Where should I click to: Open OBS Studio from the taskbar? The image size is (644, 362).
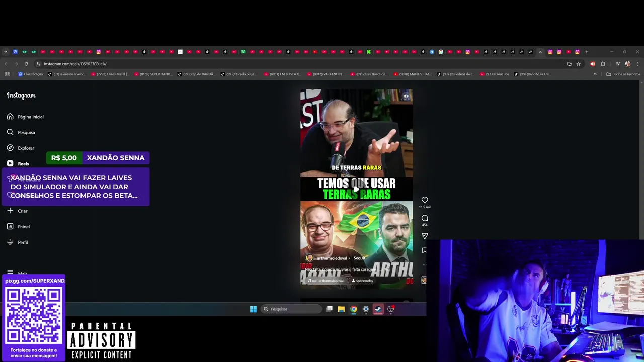point(390,309)
